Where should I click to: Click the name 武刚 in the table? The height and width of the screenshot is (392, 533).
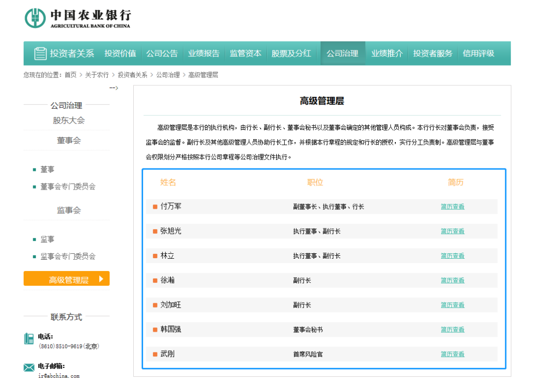[167, 354]
